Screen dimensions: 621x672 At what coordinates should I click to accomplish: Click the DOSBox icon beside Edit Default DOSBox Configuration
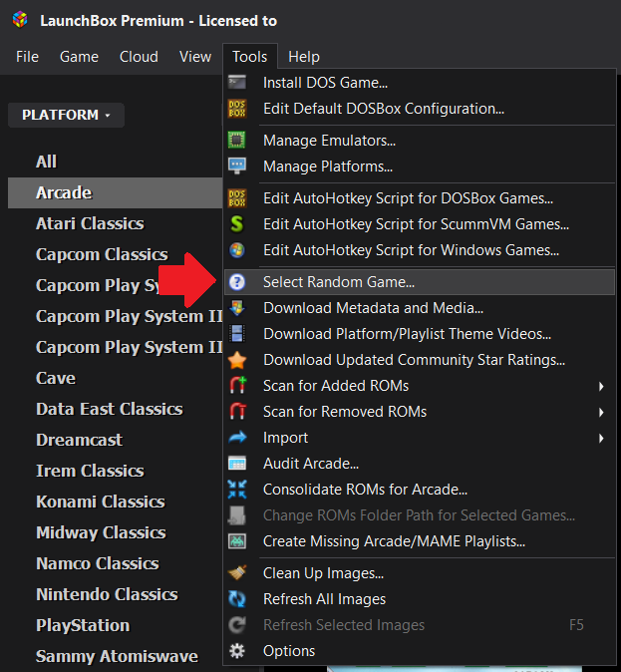click(x=237, y=109)
